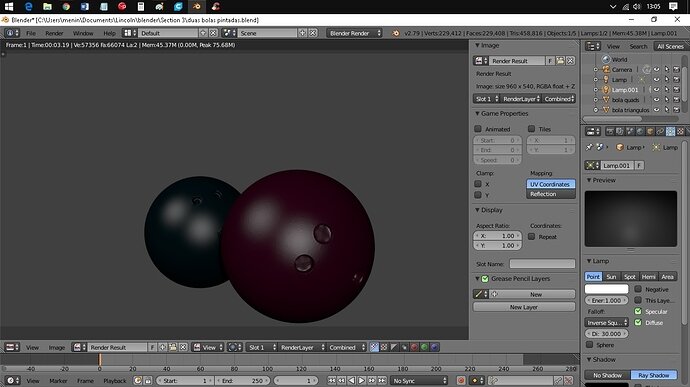Uncheck Grease Pencil Layers checkbox
690x387 pixels.
tap(485, 279)
